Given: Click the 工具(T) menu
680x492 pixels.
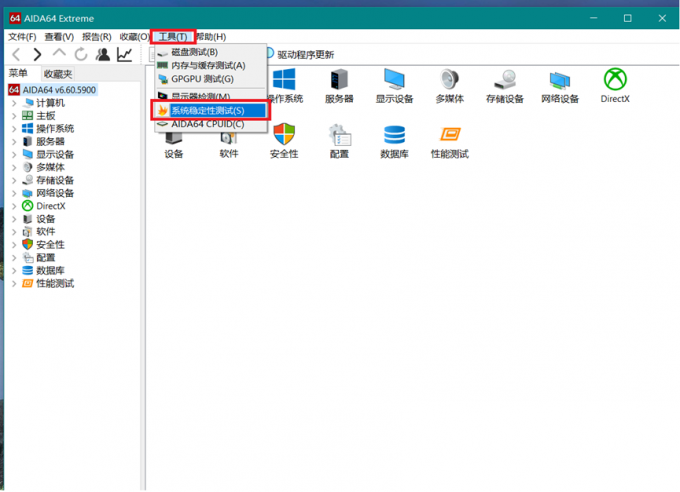Looking at the screenshot, I should [x=173, y=37].
